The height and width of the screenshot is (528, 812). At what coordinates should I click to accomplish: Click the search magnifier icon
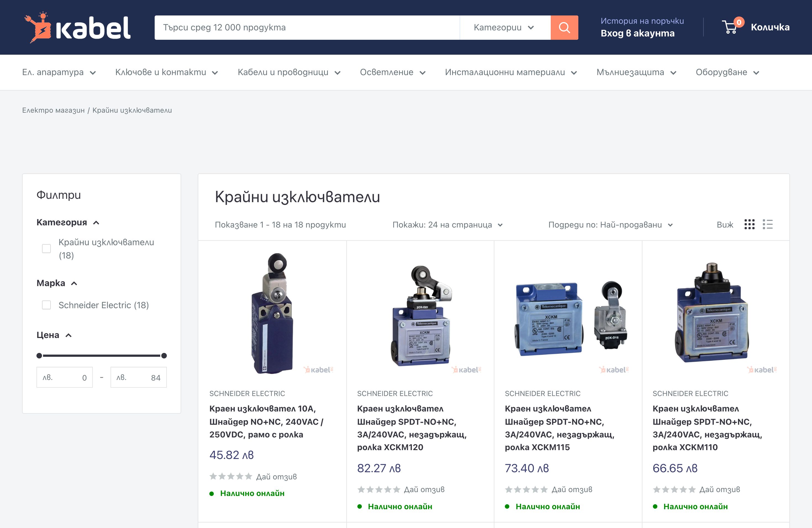click(x=564, y=27)
